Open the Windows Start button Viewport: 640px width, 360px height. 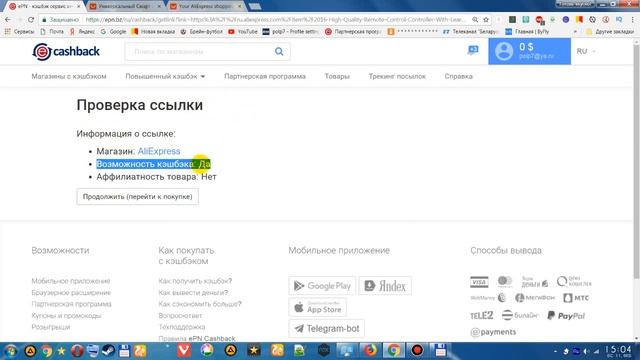[11, 351]
